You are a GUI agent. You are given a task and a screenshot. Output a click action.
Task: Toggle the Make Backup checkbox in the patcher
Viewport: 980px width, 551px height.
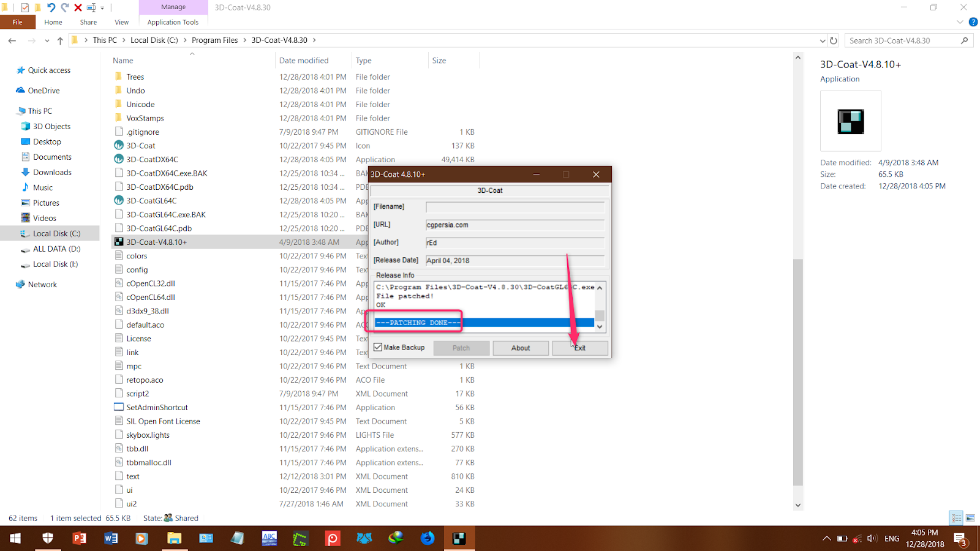pos(378,347)
